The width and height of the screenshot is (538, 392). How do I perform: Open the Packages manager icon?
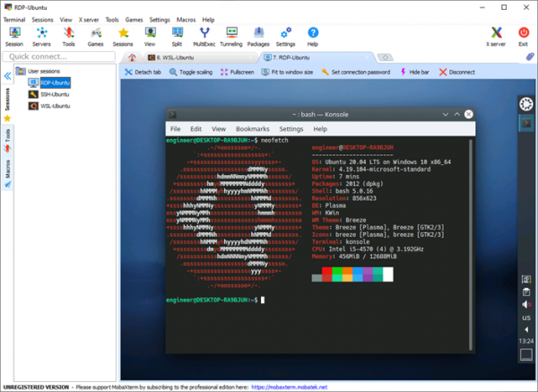(258, 36)
